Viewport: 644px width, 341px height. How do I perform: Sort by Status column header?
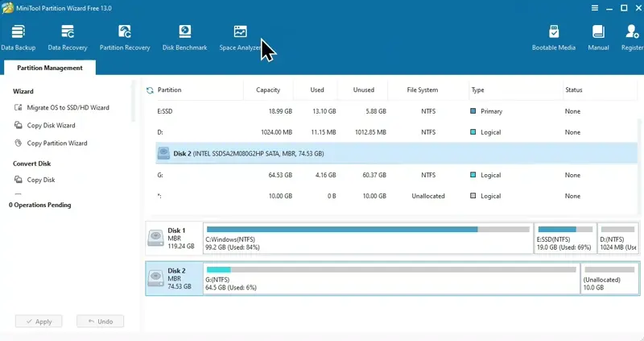tap(573, 89)
